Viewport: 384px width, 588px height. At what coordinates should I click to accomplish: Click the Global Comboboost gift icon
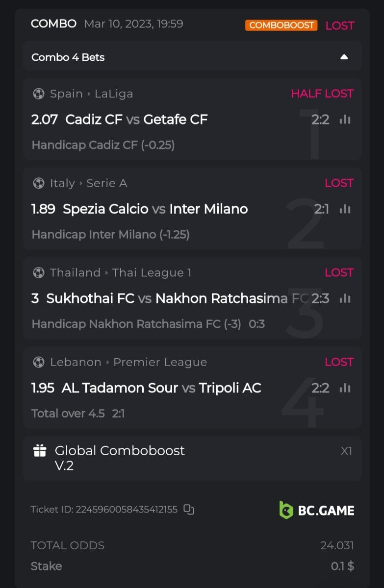tap(40, 451)
